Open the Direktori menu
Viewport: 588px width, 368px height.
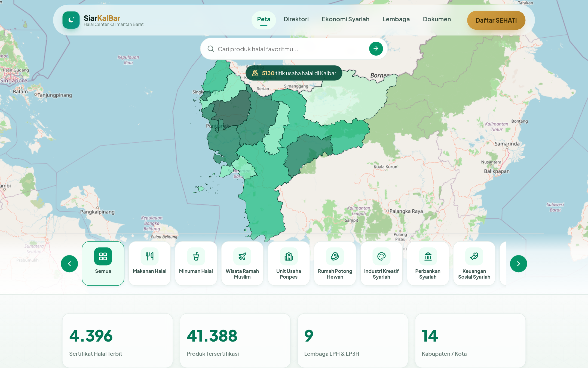click(296, 19)
